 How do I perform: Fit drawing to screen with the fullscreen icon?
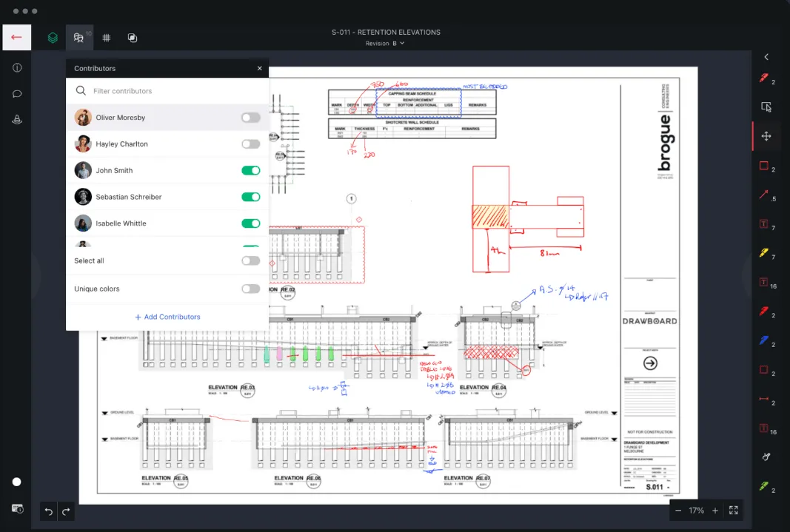click(734, 511)
